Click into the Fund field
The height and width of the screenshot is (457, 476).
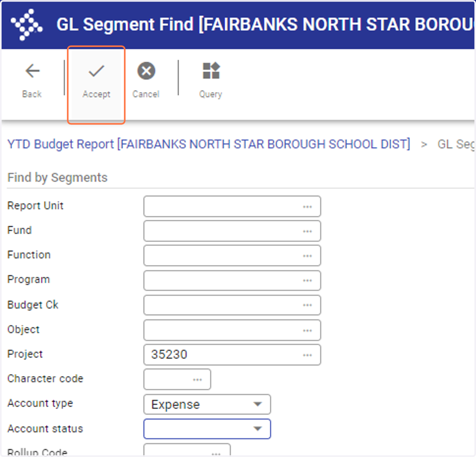tap(232, 231)
